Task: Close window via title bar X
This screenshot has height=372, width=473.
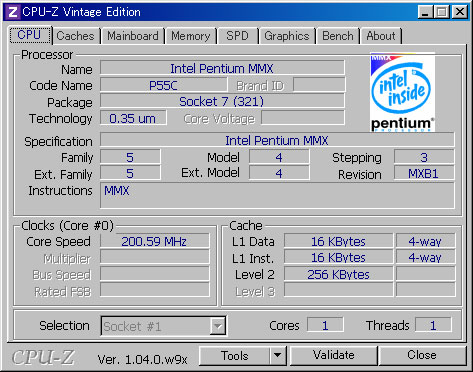Action: (460, 12)
